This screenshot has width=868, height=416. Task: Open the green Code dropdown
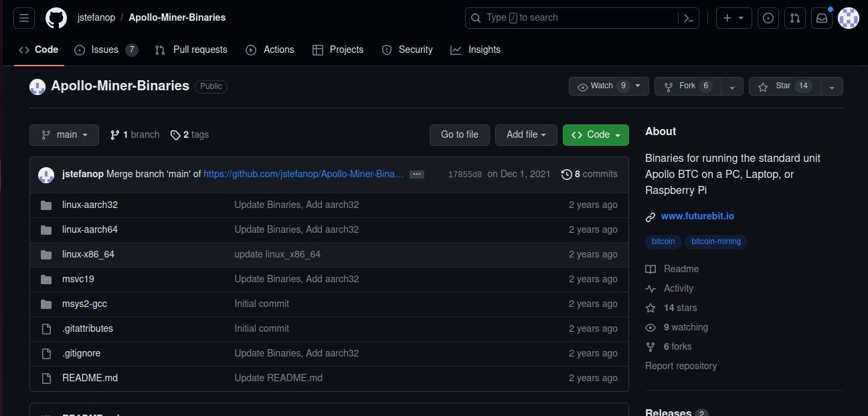(596, 135)
